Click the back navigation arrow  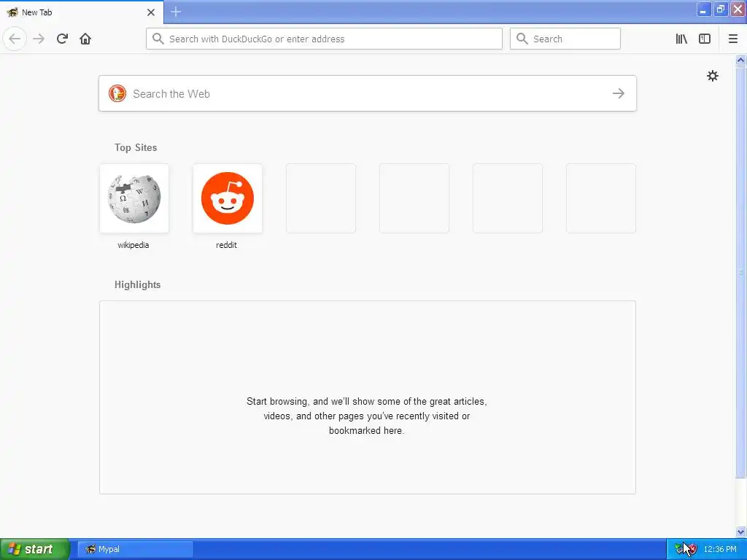pyautogui.click(x=15, y=39)
